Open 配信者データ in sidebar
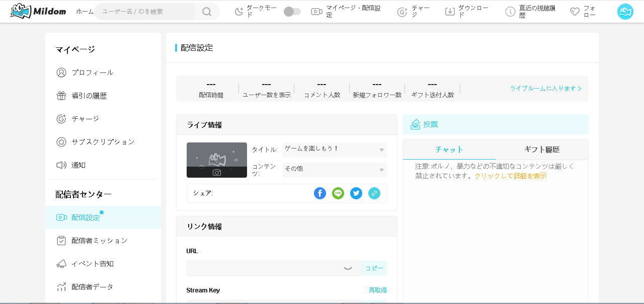Screen dimensions: 644x304 click(x=103, y=287)
